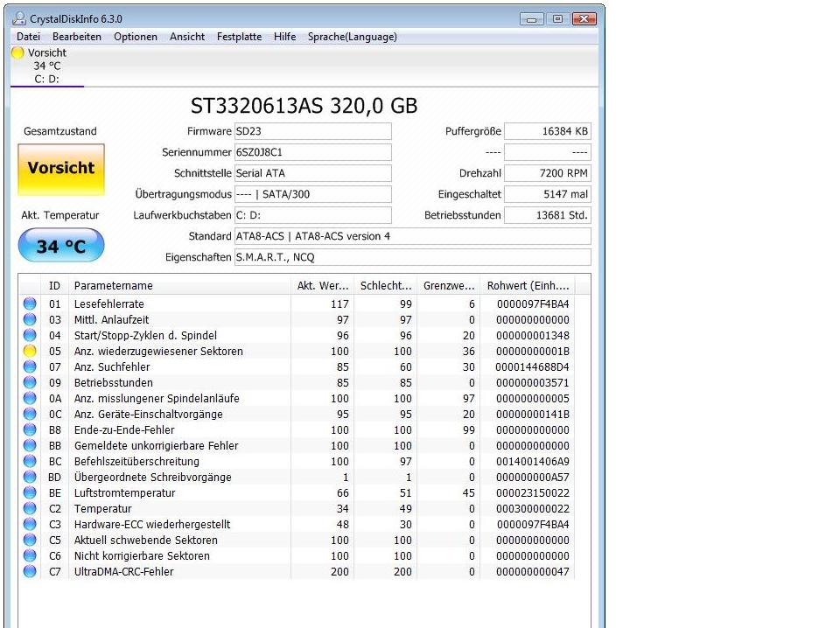Screen dimensions: 840x628
Task: Open the Optionen menu
Action: click(136, 37)
